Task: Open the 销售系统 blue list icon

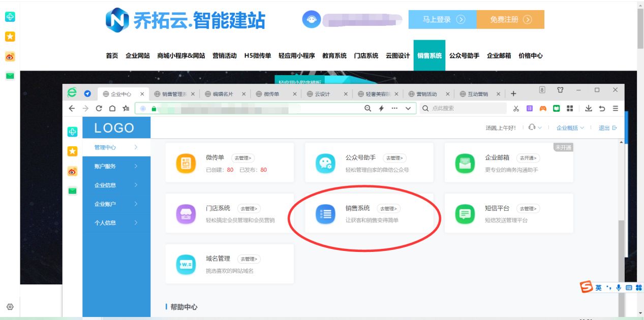Action: tap(325, 214)
